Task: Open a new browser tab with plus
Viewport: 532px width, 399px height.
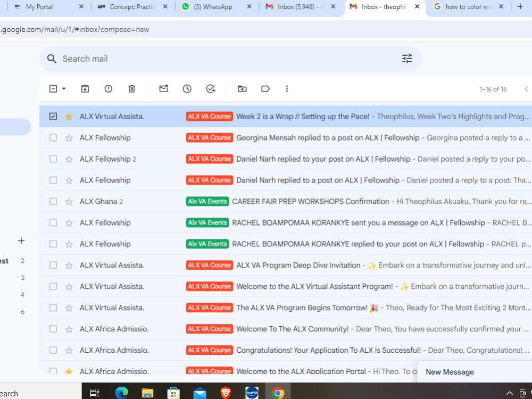Action: pos(520,6)
